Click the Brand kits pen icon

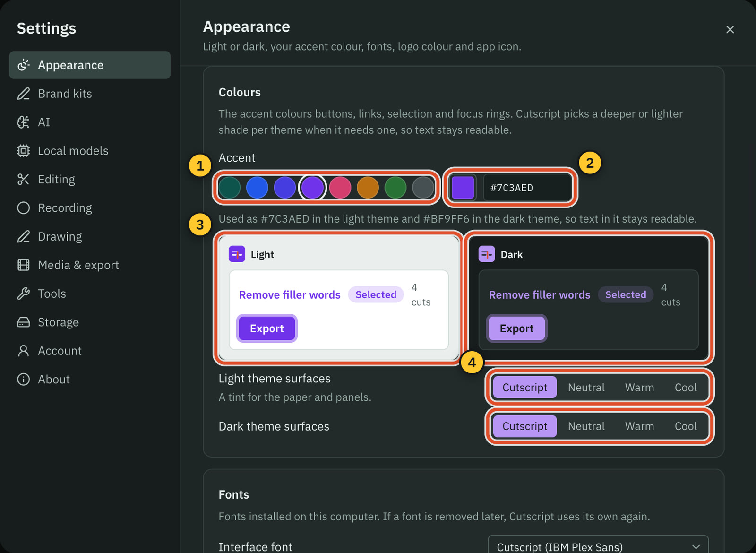click(x=24, y=94)
